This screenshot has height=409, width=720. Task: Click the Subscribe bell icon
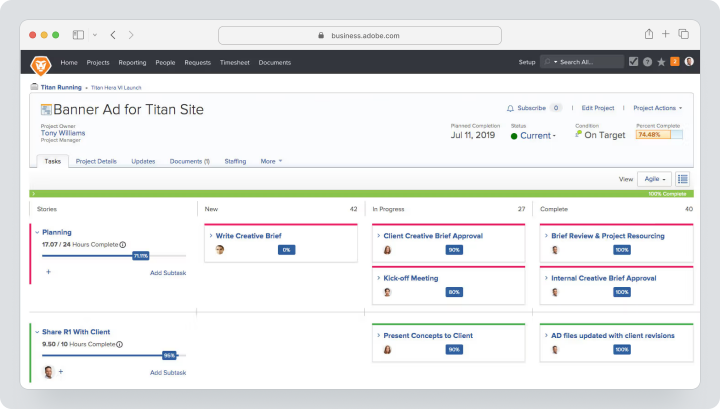click(x=510, y=108)
